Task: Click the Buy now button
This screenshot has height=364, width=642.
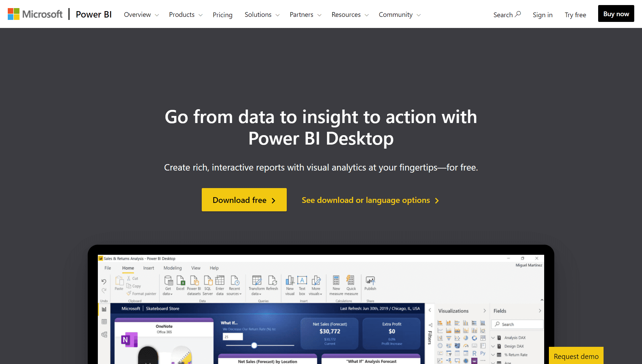Action: point(616,14)
